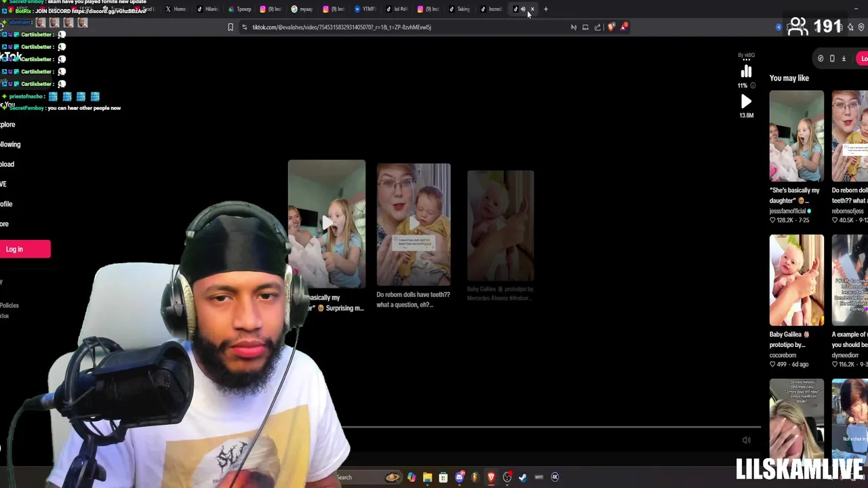Screen dimensions: 868x488
Task: Open rebornsofjess creator link
Action: point(849,211)
